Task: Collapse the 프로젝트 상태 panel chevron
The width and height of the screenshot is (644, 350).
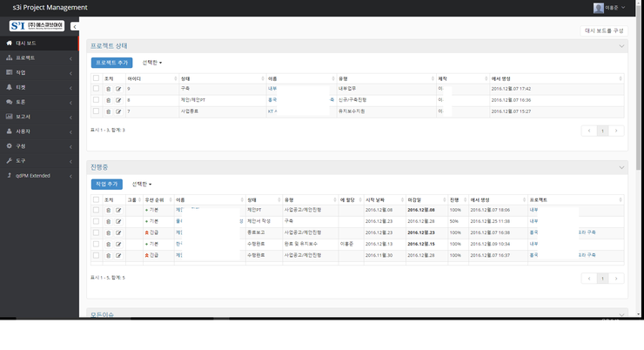Action: point(621,45)
